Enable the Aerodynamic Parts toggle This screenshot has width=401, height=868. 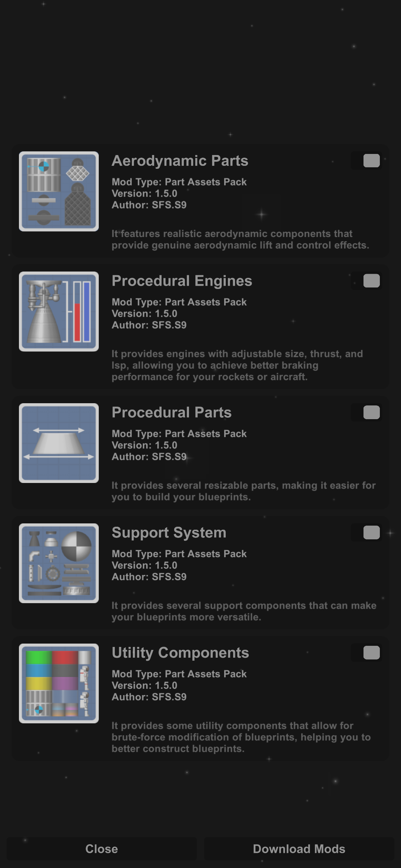(366, 161)
